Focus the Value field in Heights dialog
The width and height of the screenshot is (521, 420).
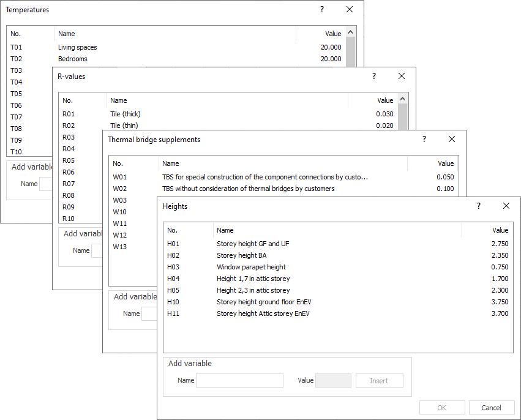333,380
